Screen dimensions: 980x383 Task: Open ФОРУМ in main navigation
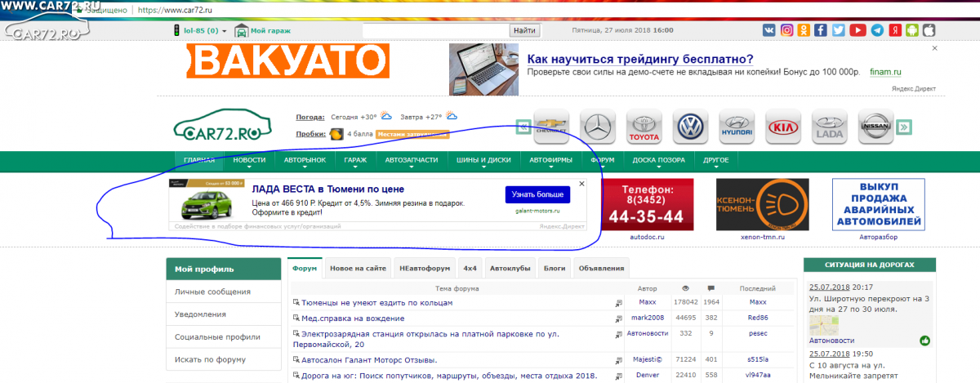(603, 160)
